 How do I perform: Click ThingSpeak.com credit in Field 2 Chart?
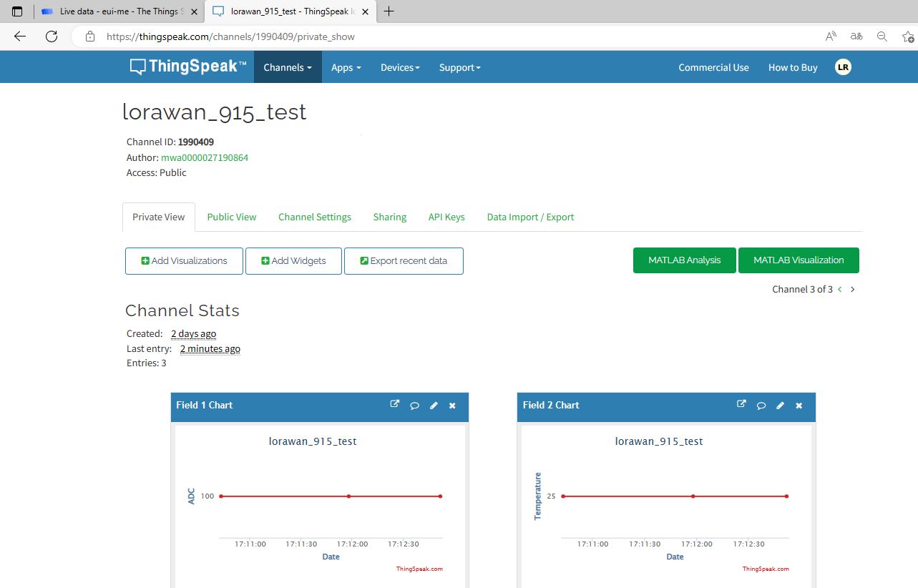pos(766,569)
